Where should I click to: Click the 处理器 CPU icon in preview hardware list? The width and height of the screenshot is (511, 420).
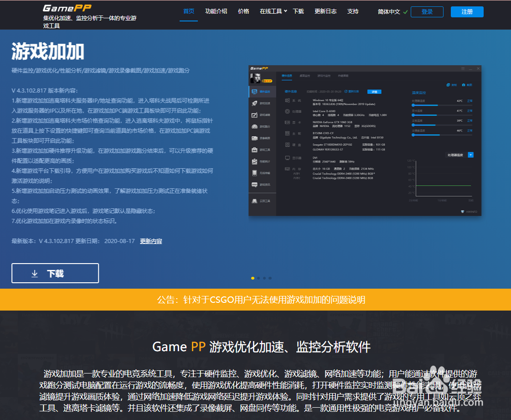click(287, 111)
